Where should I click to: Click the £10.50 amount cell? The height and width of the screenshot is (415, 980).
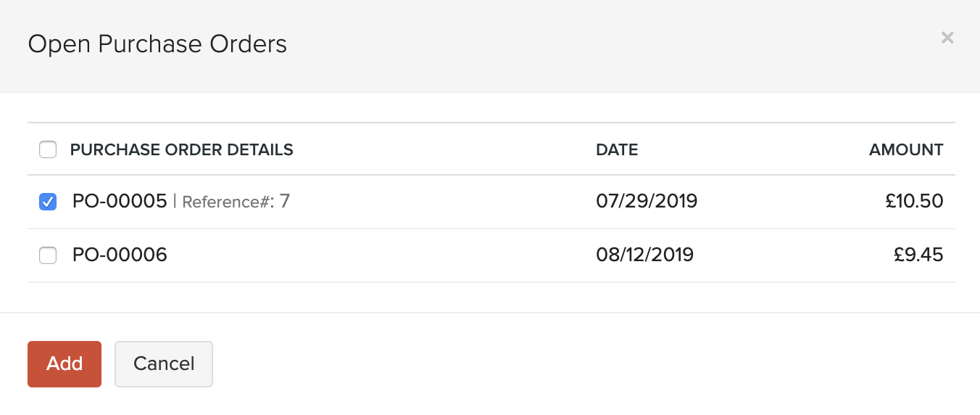pyautogui.click(x=914, y=201)
